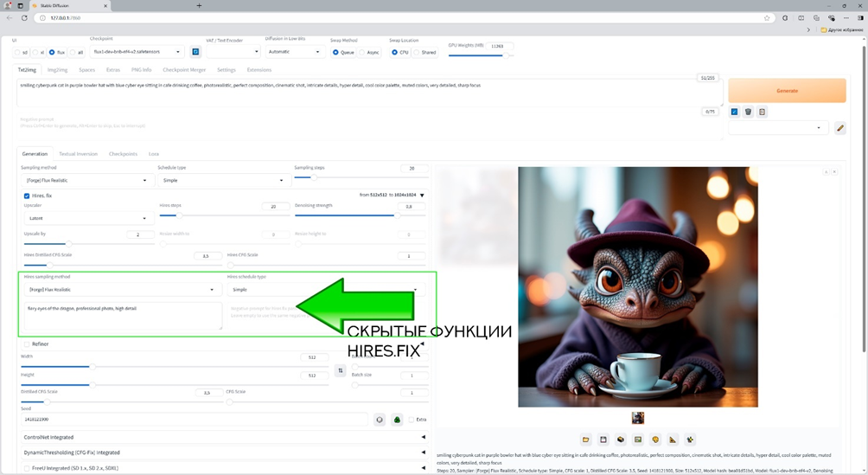This screenshot has width=868, height=475.
Task: Send image to img2img picture icon
Action: click(638, 440)
